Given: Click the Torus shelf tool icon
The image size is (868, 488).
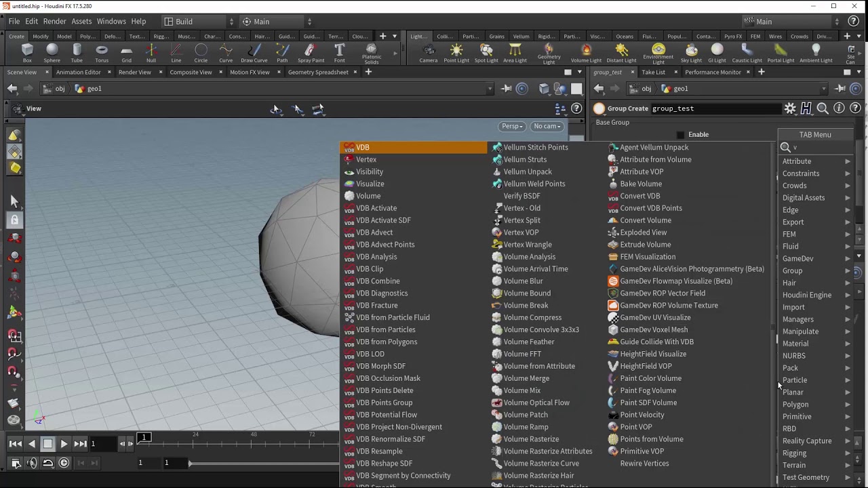Looking at the screenshot, I should pyautogui.click(x=102, y=52).
